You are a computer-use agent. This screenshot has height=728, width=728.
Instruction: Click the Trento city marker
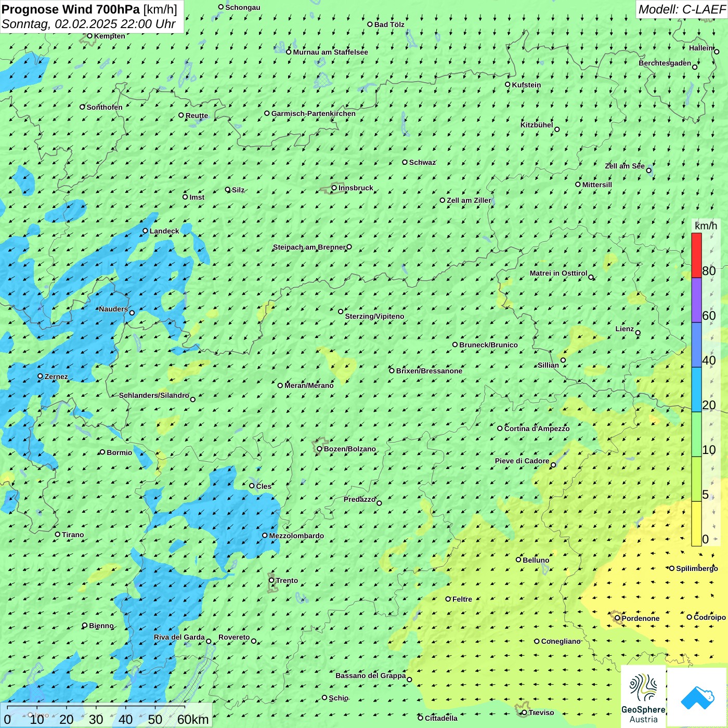[x=271, y=580]
